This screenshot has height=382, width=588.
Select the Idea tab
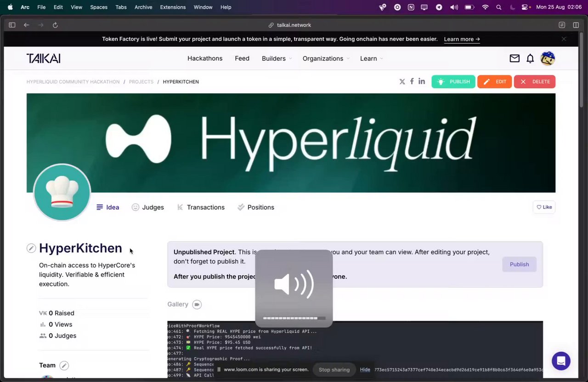click(x=108, y=207)
